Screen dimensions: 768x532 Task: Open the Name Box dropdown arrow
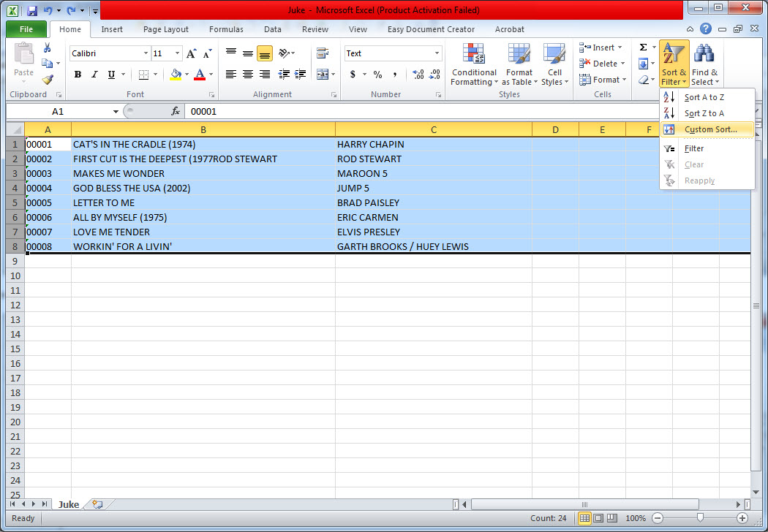click(116, 112)
